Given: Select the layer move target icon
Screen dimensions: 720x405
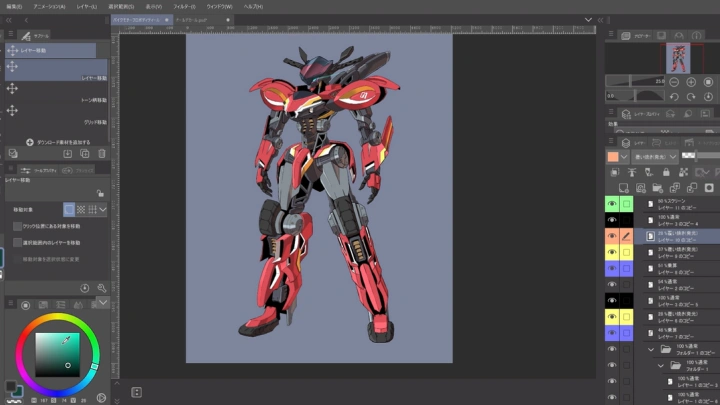Looking at the screenshot, I should pos(69,210).
